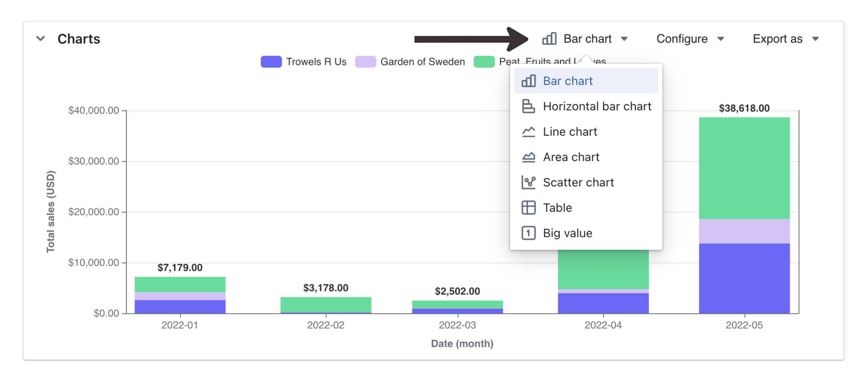868x382 pixels.
Task: Click the Bar chart label in header
Action: point(587,39)
